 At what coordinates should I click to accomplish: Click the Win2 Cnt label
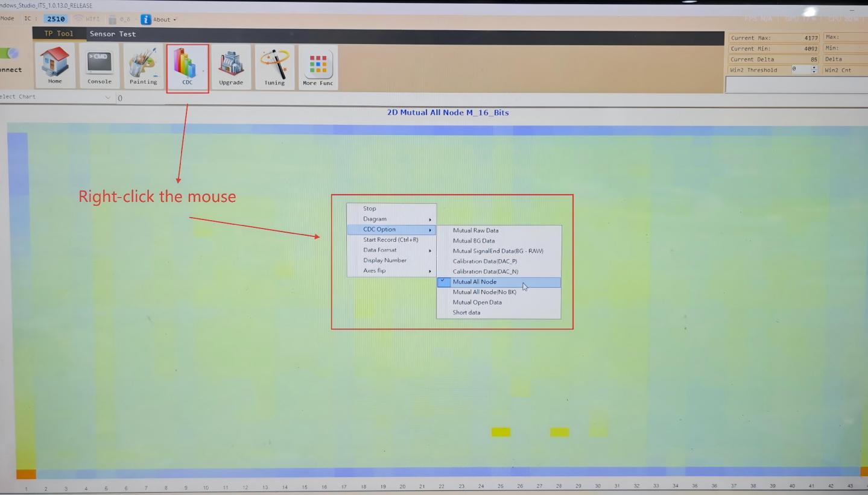tap(838, 70)
